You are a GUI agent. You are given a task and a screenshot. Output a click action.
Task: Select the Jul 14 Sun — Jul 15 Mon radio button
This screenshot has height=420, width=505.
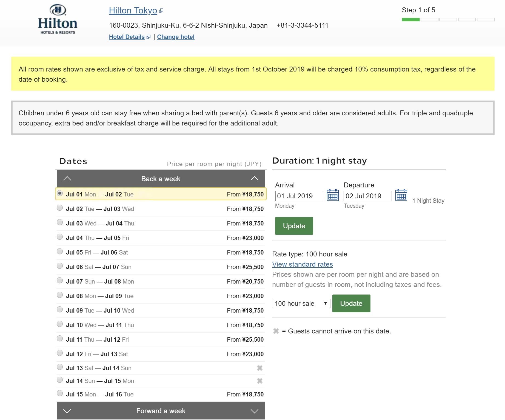(x=60, y=380)
